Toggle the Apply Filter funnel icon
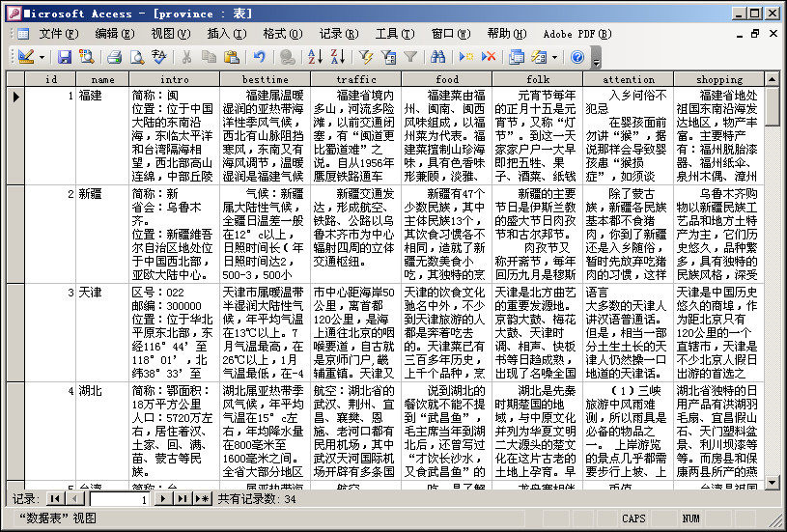The height and width of the screenshot is (532, 787). coord(410,57)
